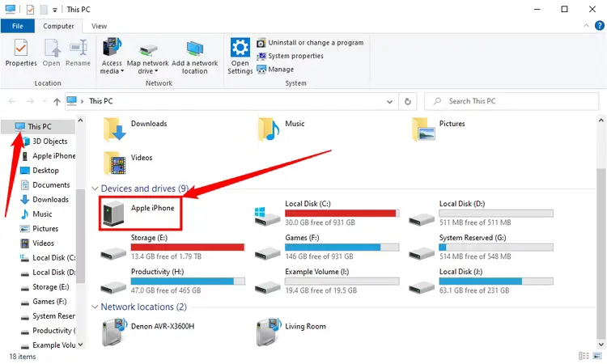Click the Add a network location icon
The height and width of the screenshot is (364, 607).
195,49
